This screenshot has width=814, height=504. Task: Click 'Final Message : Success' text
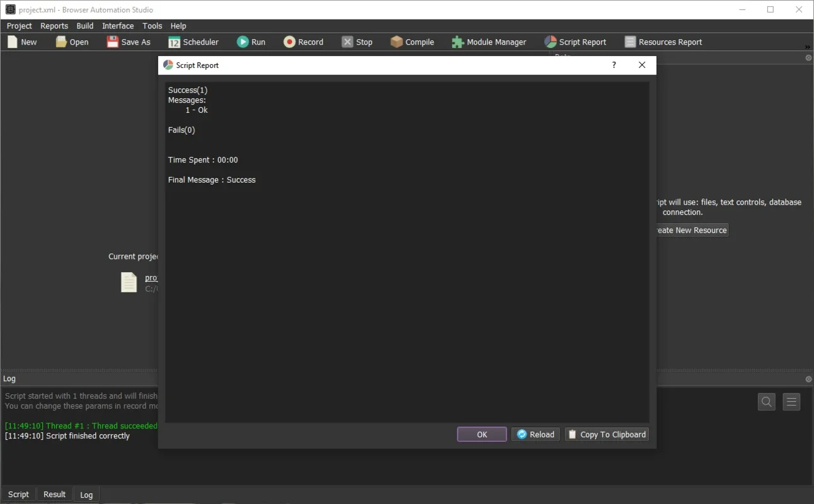point(212,180)
